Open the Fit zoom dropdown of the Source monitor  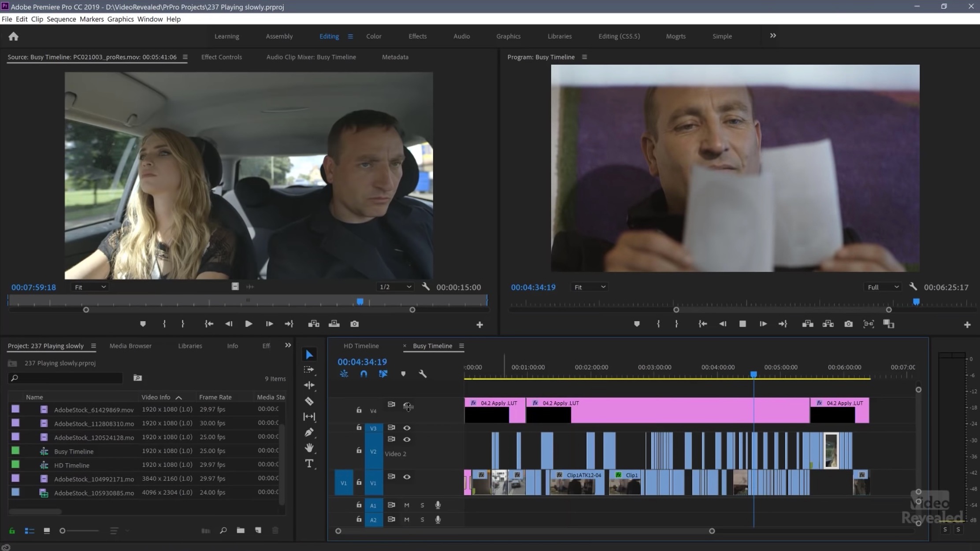[x=89, y=287]
